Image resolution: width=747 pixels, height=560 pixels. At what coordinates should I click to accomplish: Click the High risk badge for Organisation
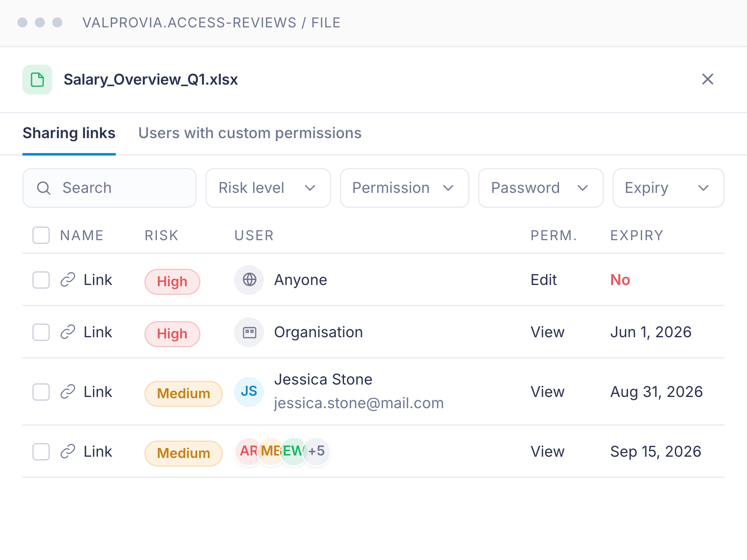172,334
